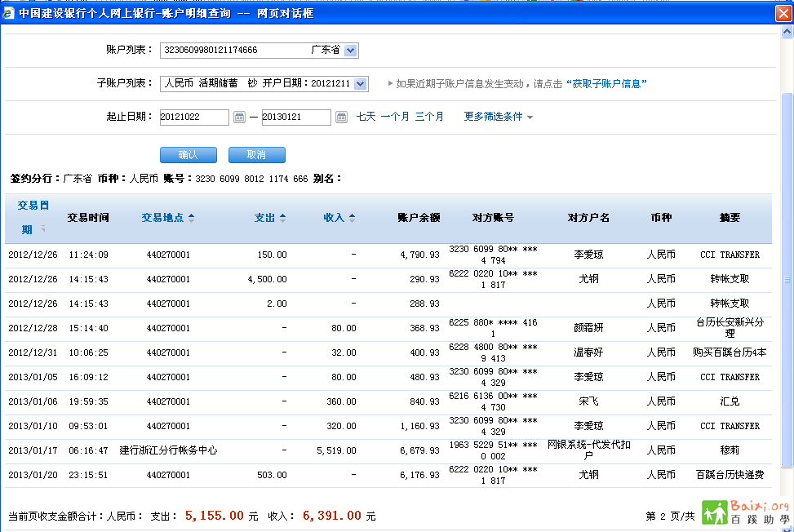Click the 交易日期 column header
The image size is (794, 532).
(x=33, y=218)
